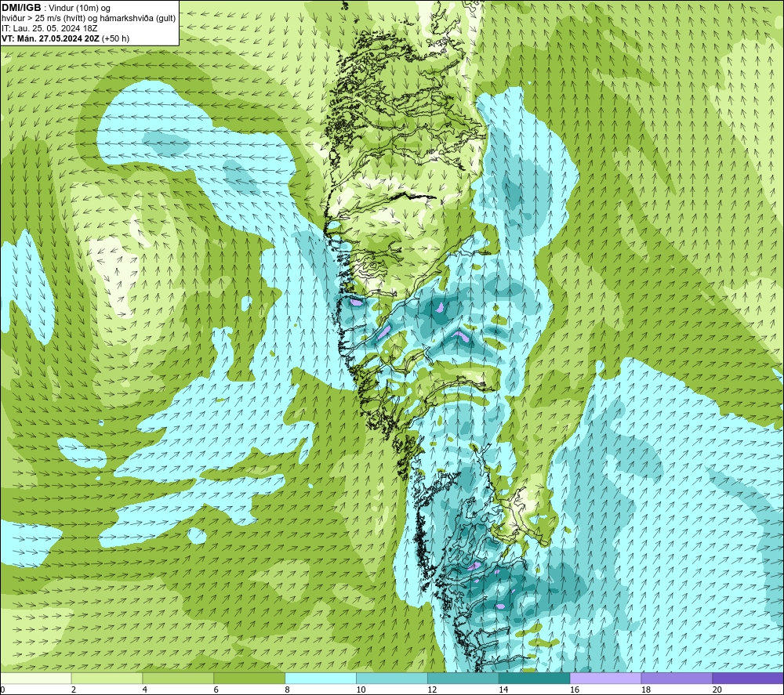Click the 12–14 m/s teal legend swatch
Image resolution: width=784 pixels, height=695 pixels.
[x=463, y=678]
